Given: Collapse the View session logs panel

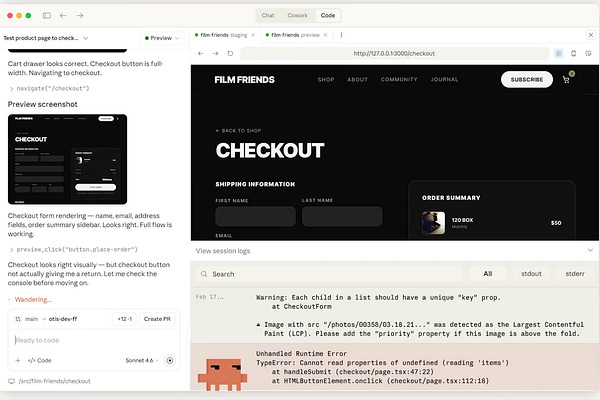Looking at the screenshot, I should point(590,250).
